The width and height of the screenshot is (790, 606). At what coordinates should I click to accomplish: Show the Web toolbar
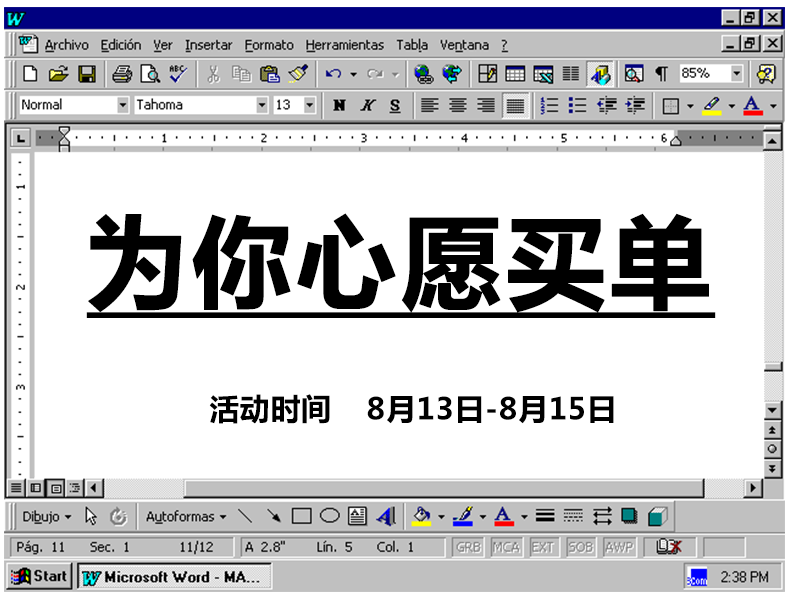452,75
